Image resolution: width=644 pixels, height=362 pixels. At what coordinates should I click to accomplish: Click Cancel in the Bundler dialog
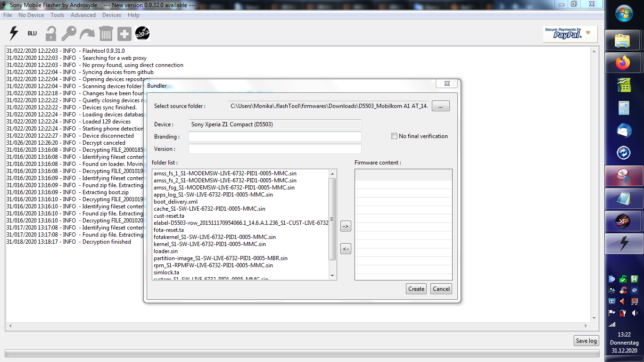click(x=441, y=289)
